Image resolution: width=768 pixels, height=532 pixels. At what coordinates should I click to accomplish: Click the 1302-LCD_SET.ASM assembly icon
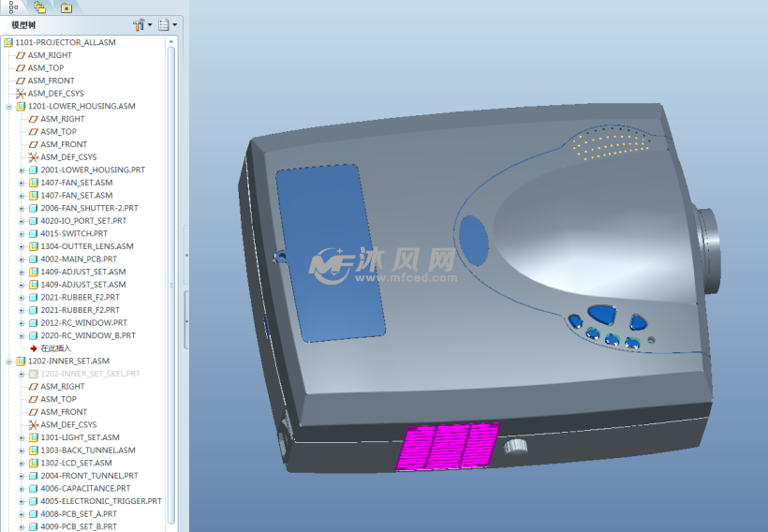click(33, 463)
